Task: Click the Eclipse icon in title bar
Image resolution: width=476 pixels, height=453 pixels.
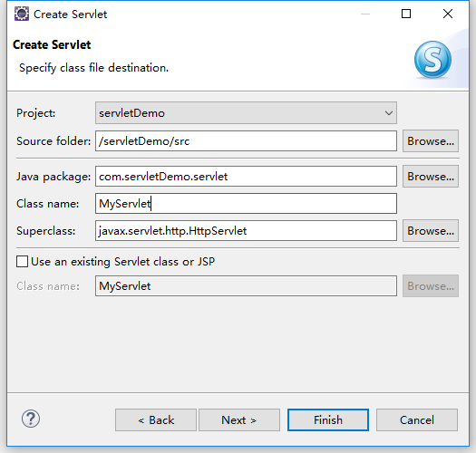Action: 22,14
